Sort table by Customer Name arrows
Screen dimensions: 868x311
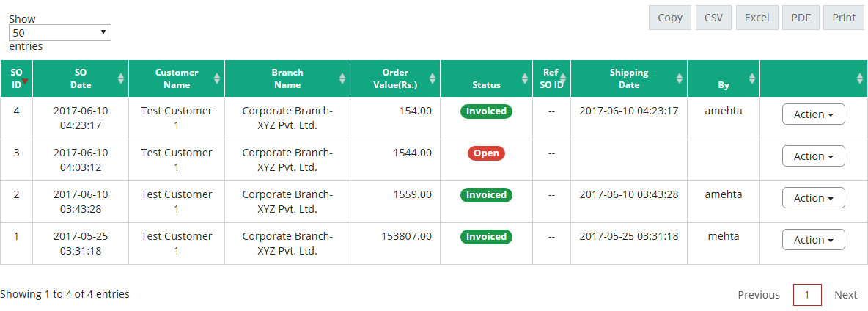(x=217, y=78)
